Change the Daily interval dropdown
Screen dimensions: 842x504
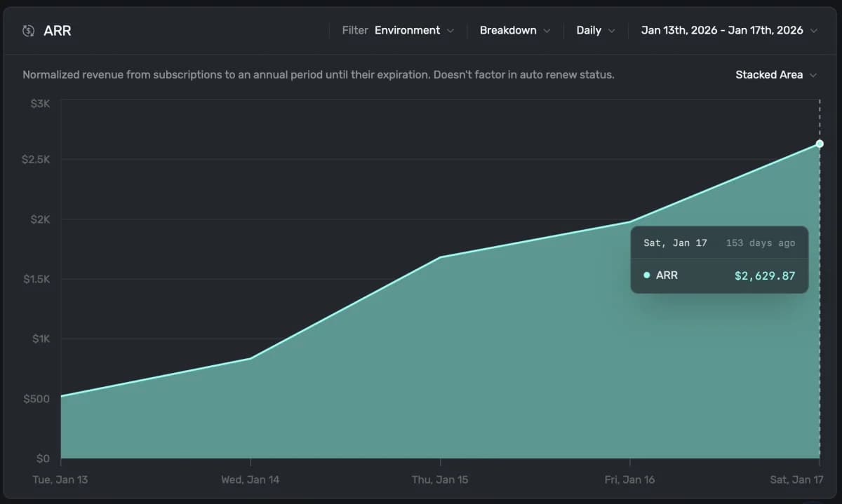pyautogui.click(x=596, y=31)
